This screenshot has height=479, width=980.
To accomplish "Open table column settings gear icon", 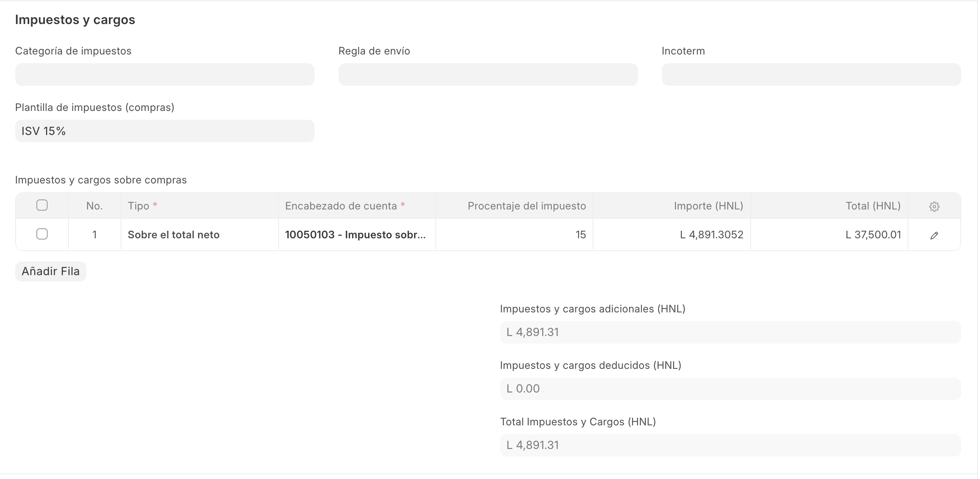I will (x=934, y=206).
